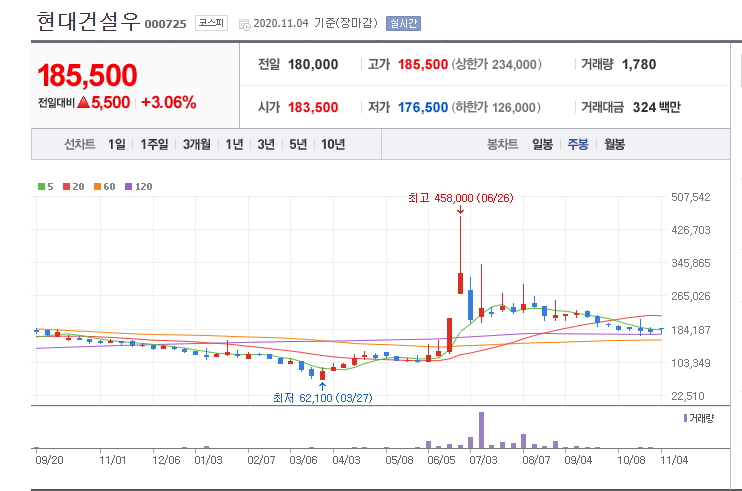Switch to 주봉 weekly candle chart
The height and width of the screenshot is (491, 742).
click(x=578, y=144)
